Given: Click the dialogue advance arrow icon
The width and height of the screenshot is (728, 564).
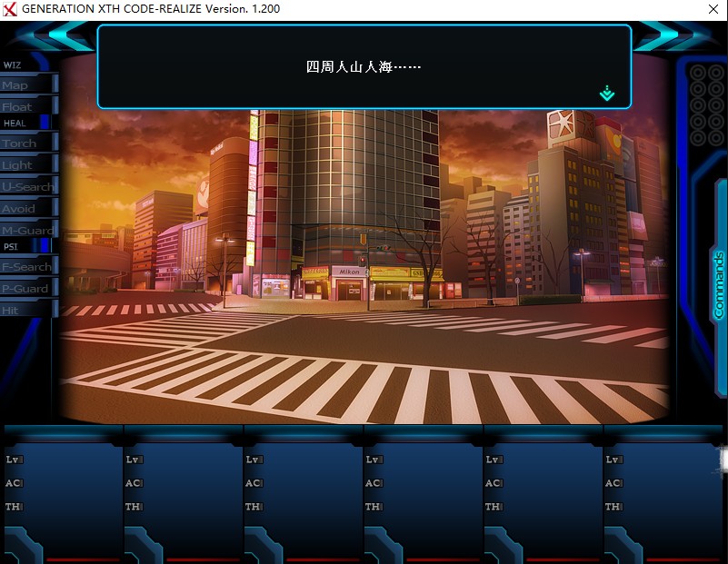Looking at the screenshot, I should click(x=607, y=94).
